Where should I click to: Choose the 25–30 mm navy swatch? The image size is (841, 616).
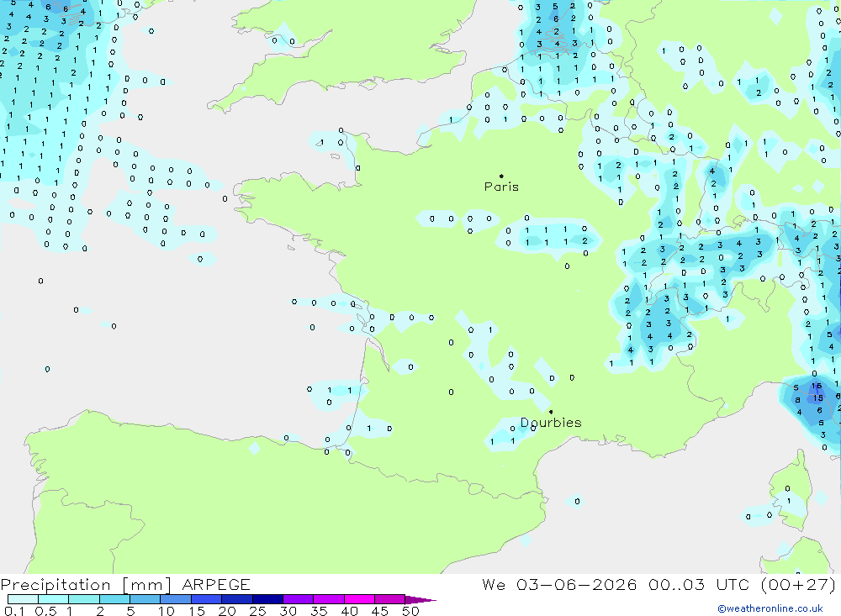267,599
